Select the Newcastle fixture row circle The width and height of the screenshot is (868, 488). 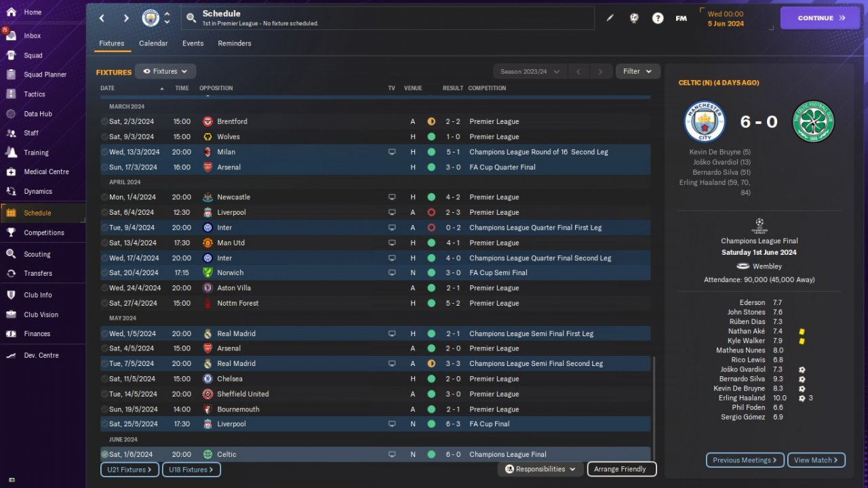coord(104,197)
